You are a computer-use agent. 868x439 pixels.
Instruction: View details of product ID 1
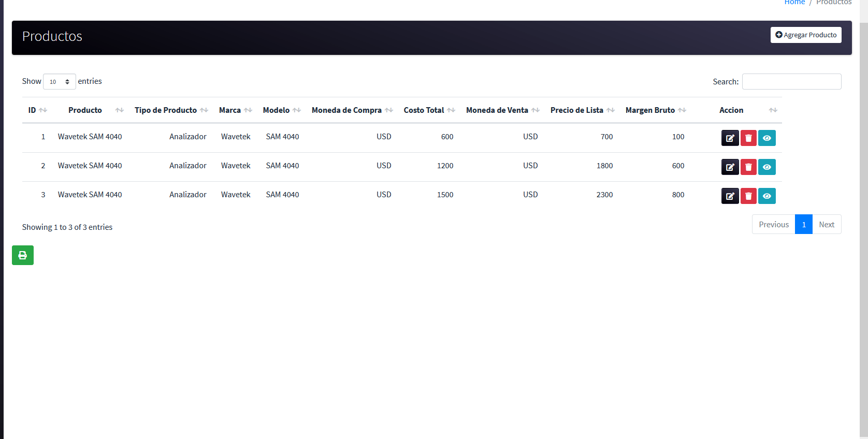coord(767,138)
